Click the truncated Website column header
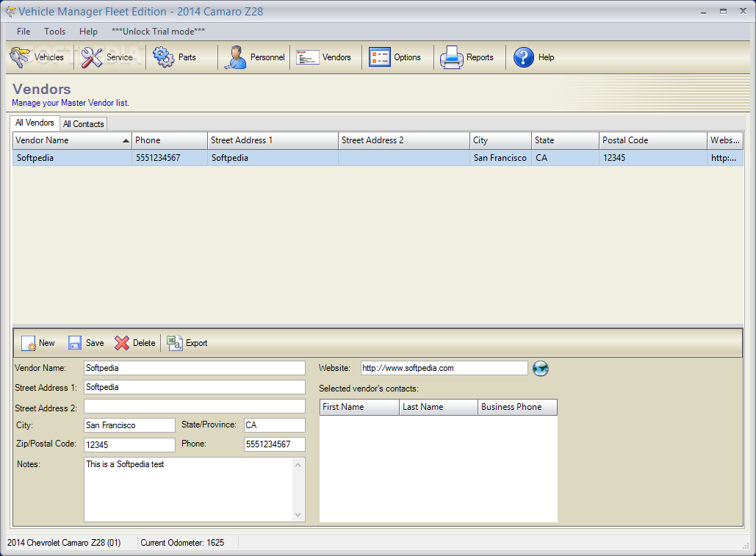Image resolution: width=756 pixels, height=556 pixels. (x=725, y=140)
